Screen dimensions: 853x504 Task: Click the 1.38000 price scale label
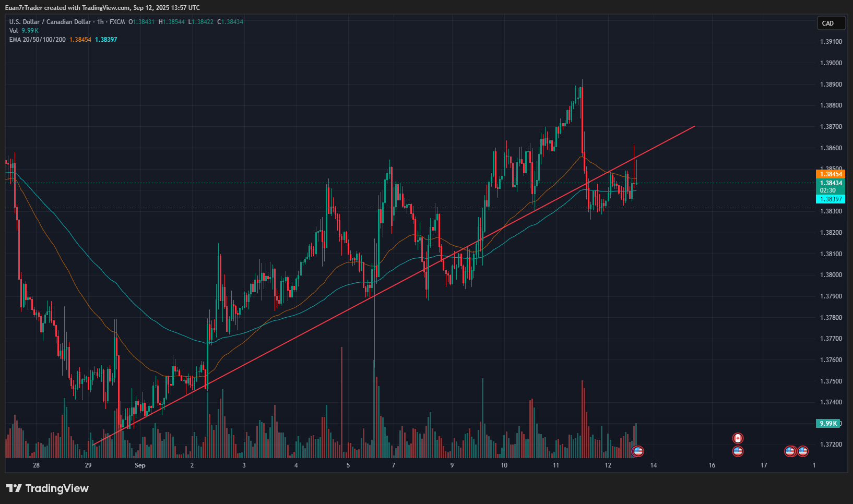point(831,275)
